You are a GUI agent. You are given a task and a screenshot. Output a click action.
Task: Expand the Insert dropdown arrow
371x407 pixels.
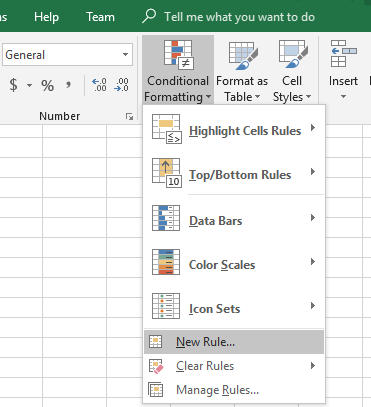[x=343, y=97]
